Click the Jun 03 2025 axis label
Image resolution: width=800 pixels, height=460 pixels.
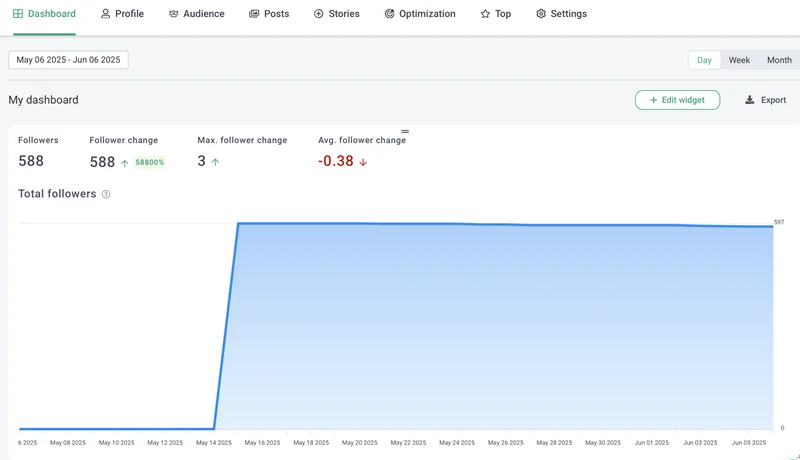pyautogui.click(x=700, y=443)
